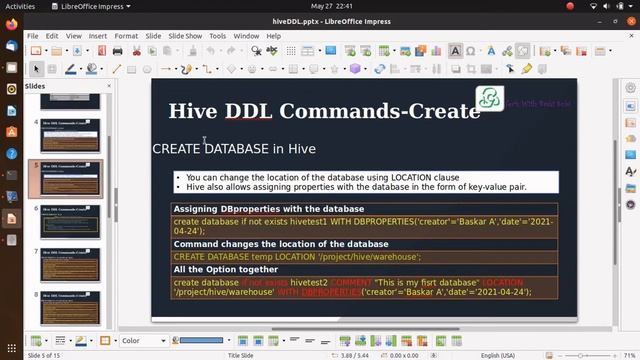Click the Clone Formatting paintbrush icon

tap(193, 51)
